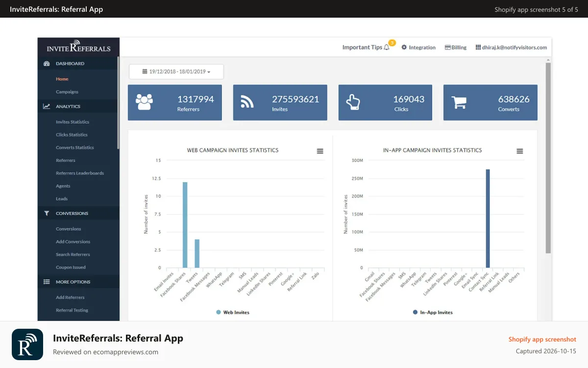Click the Analytics line chart icon
Image resolution: width=588 pixels, height=368 pixels.
pos(47,106)
